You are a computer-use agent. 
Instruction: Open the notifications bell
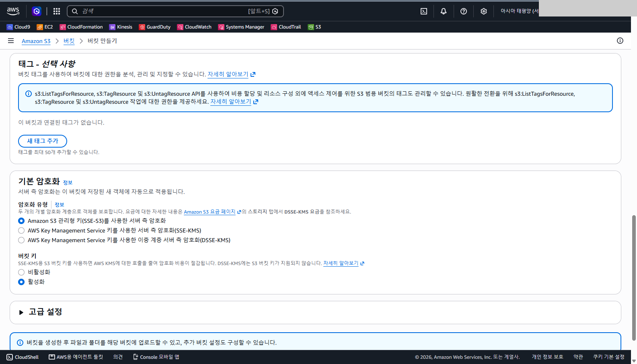(444, 11)
